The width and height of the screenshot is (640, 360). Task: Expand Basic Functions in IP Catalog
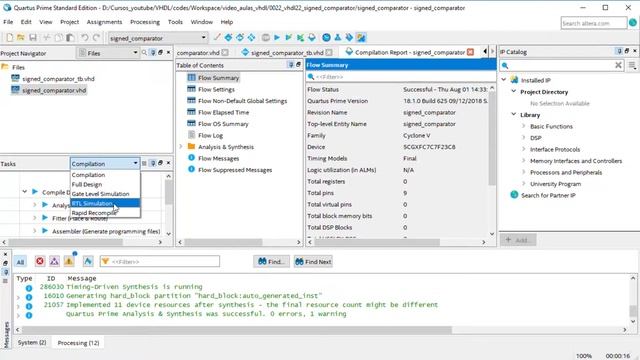click(524, 126)
